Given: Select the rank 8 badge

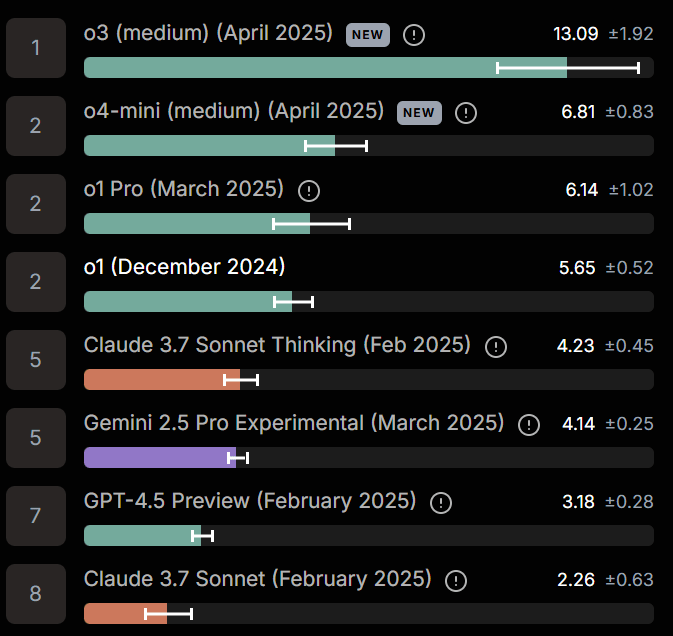Looking at the screenshot, I should pos(35,593).
